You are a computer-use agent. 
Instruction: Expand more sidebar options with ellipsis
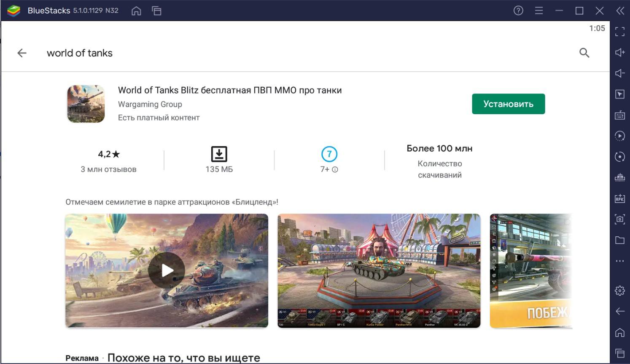pyautogui.click(x=619, y=261)
